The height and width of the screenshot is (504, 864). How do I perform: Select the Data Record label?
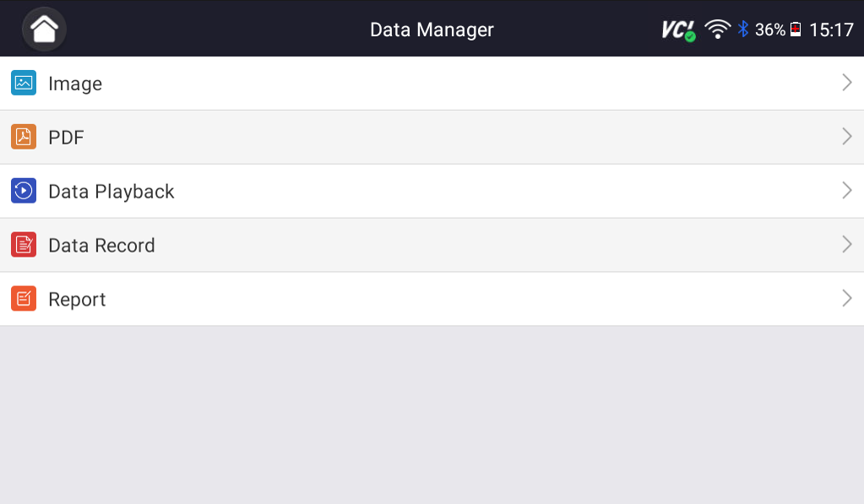point(101,246)
